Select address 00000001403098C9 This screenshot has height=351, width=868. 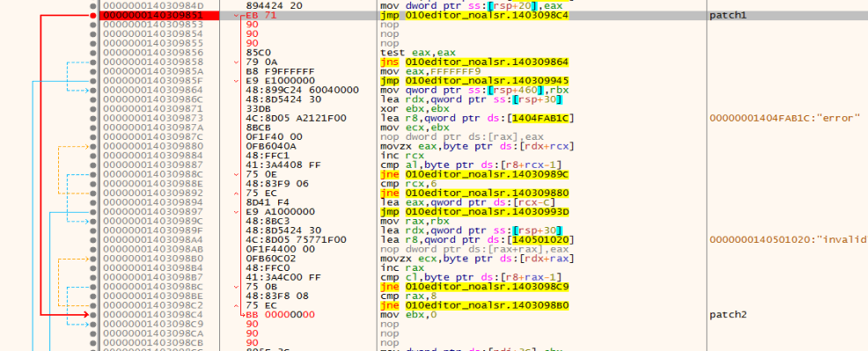[153, 324]
